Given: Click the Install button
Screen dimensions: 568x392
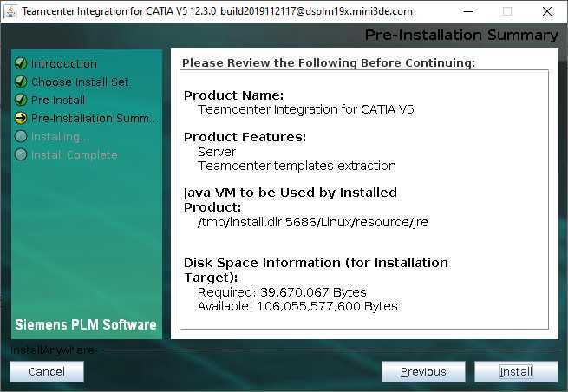Looking at the screenshot, I should pyautogui.click(x=516, y=372).
